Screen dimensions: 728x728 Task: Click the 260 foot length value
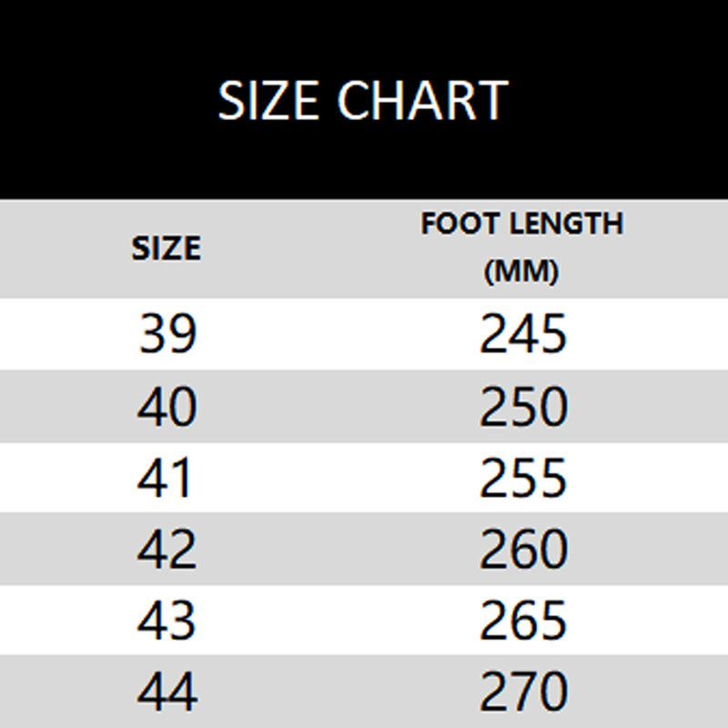[523, 549]
